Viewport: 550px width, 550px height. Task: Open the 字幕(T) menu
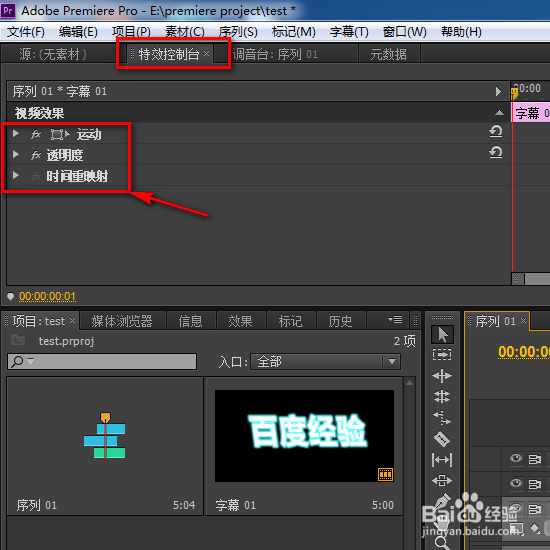pyautogui.click(x=349, y=32)
